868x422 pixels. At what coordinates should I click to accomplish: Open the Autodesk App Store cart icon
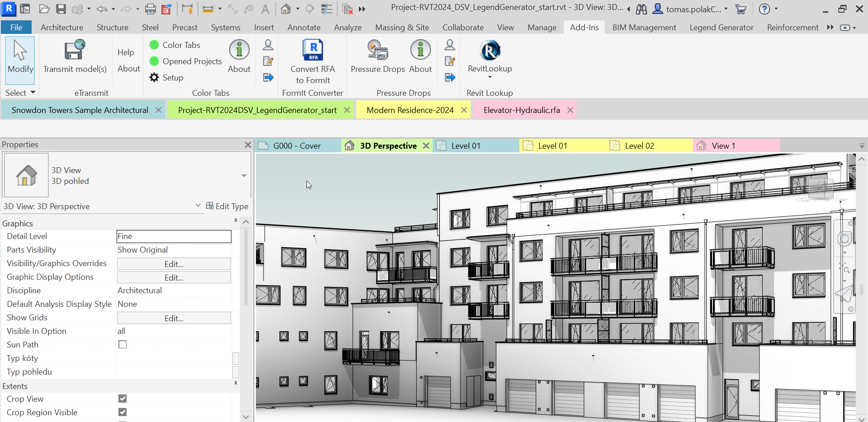pyautogui.click(x=741, y=9)
